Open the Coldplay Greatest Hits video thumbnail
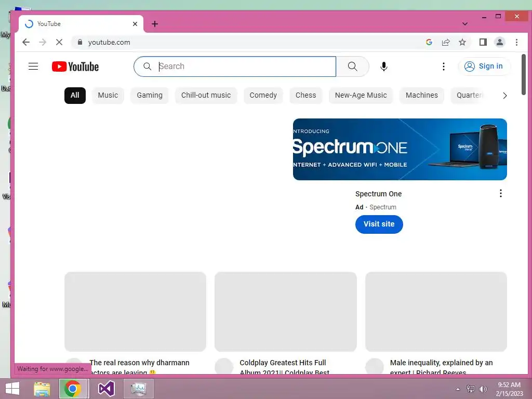The image size is (532, 399). click(286, 312)
